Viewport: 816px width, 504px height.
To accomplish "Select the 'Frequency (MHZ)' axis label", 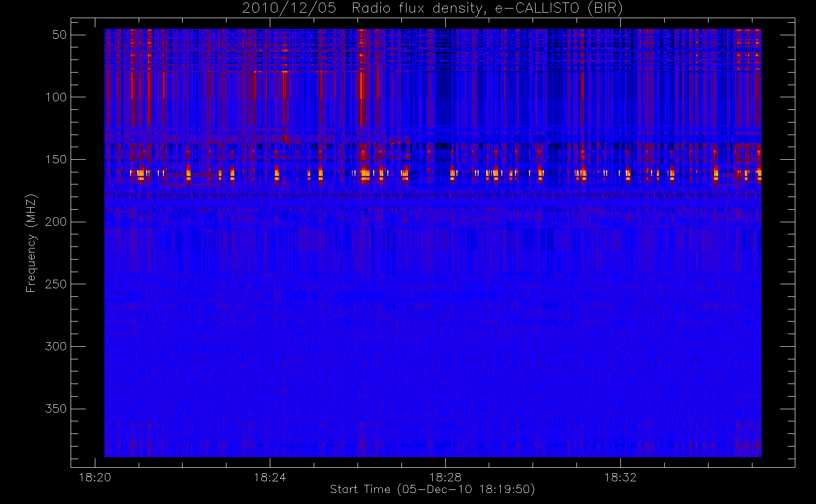I will pyautogui.click(x=31, y=243).
